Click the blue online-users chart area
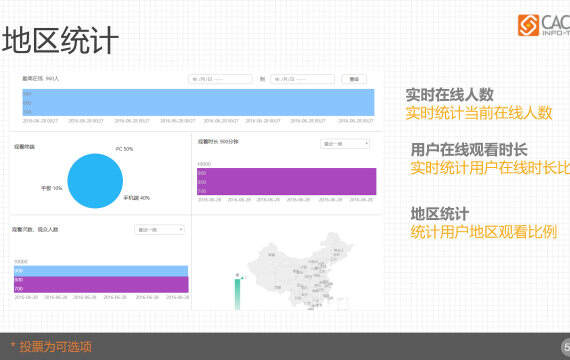Image resolution: width=570 pixels, height=360 pixels. coord(198,102)
